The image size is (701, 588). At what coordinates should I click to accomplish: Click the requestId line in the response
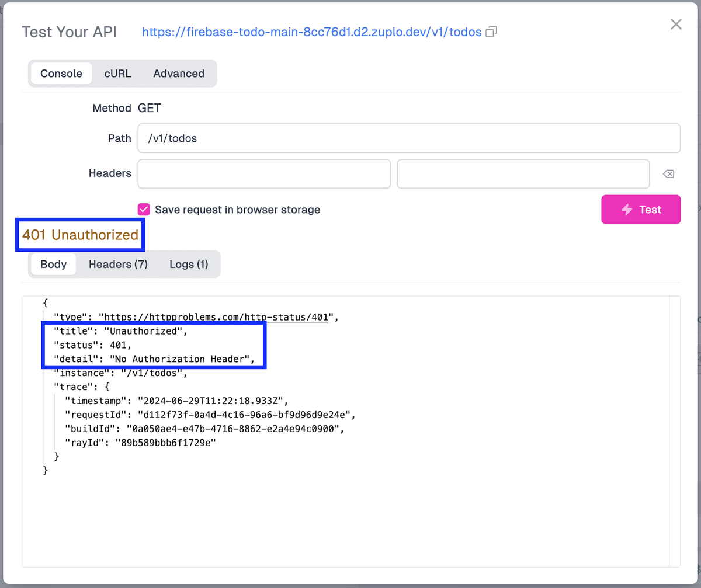coord(209,415)
